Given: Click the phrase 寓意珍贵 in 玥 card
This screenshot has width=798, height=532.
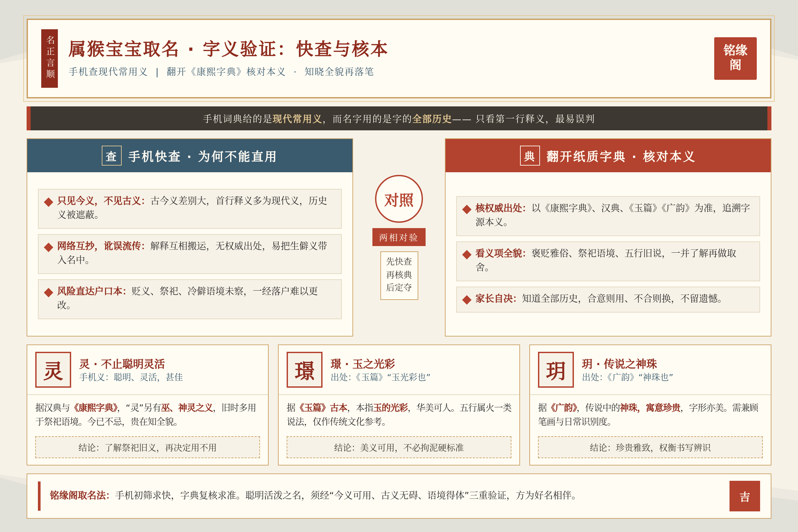Looking at the screenshot, I should (x=663, y=408).
